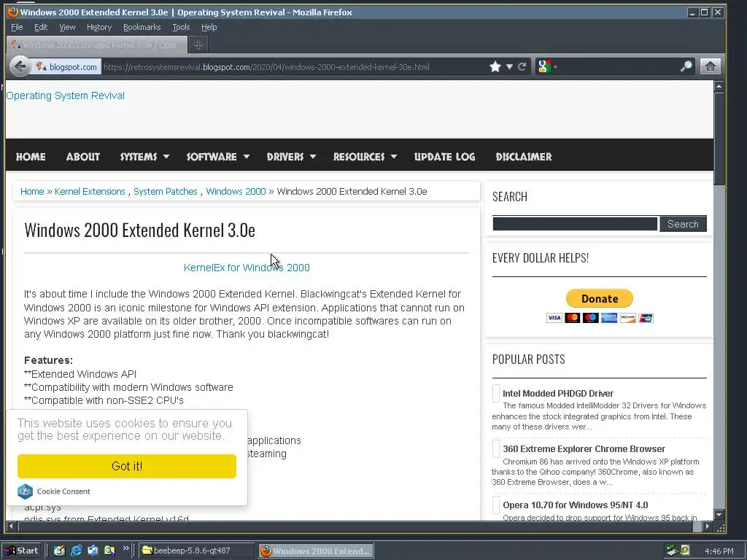
Task: Open the Windows Start button
Action: coord(22,551)
